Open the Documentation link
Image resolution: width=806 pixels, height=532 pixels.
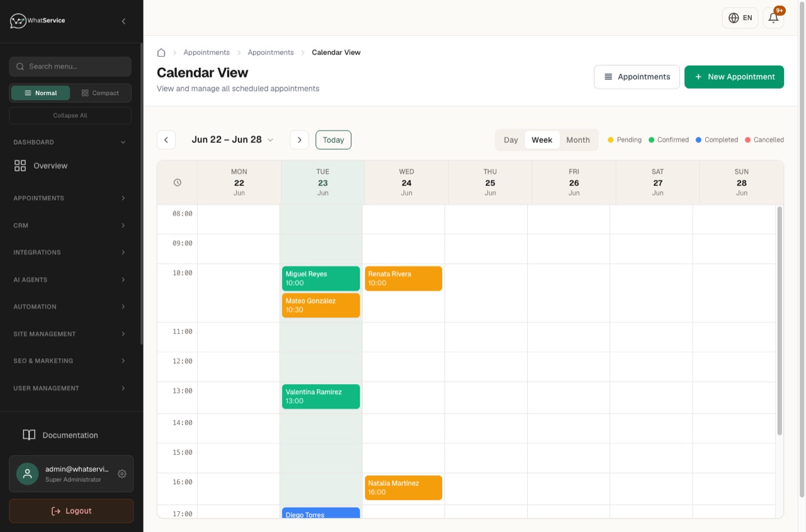[x=70, y=435]
